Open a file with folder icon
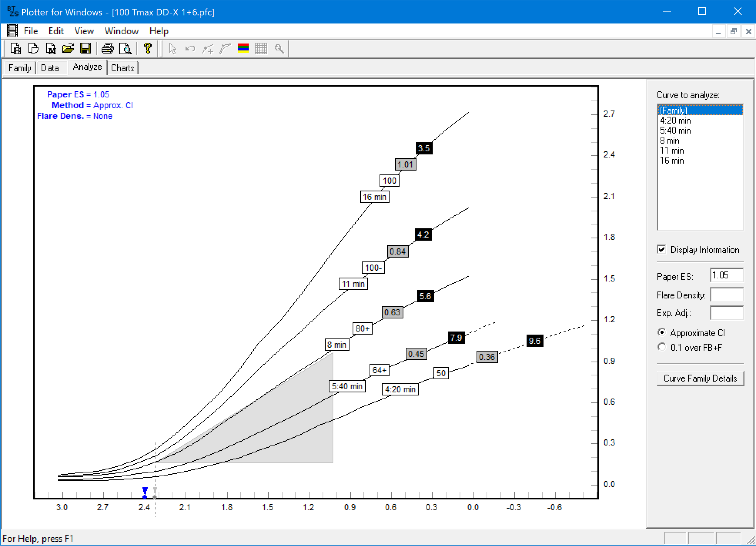The height and width of the screenshot is (546, 756). (68, 49)
